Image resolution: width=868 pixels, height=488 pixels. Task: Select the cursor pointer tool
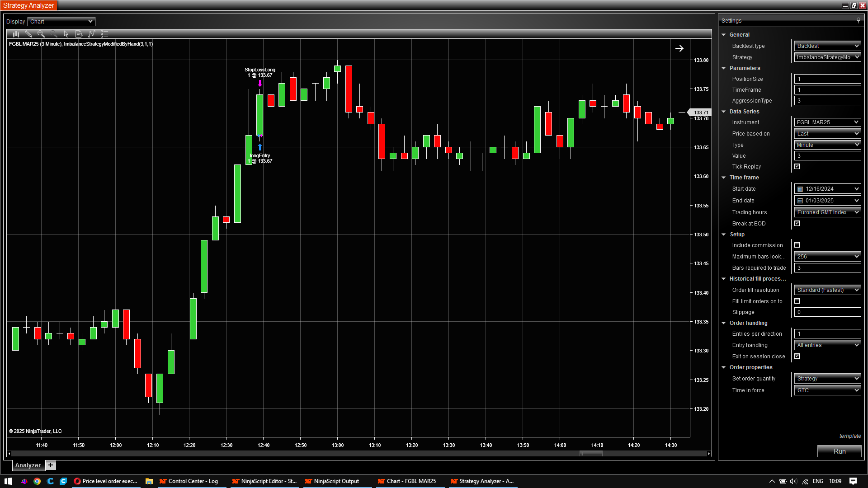[x=66, y=34]
